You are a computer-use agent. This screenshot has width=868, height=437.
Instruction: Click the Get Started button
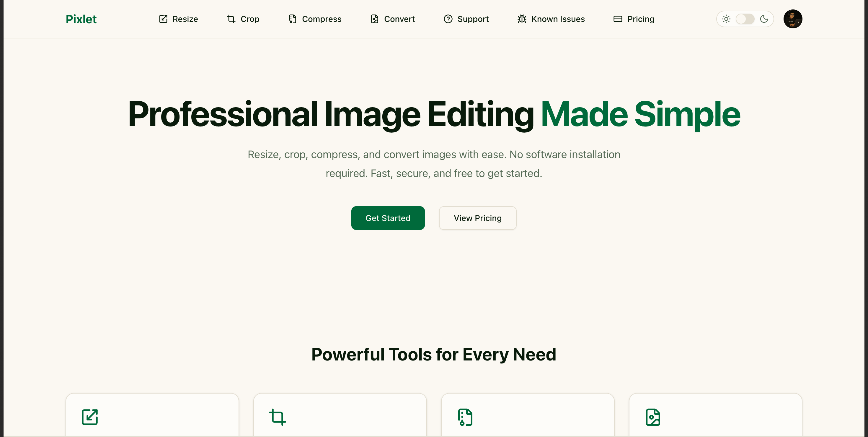coord(388,218)
